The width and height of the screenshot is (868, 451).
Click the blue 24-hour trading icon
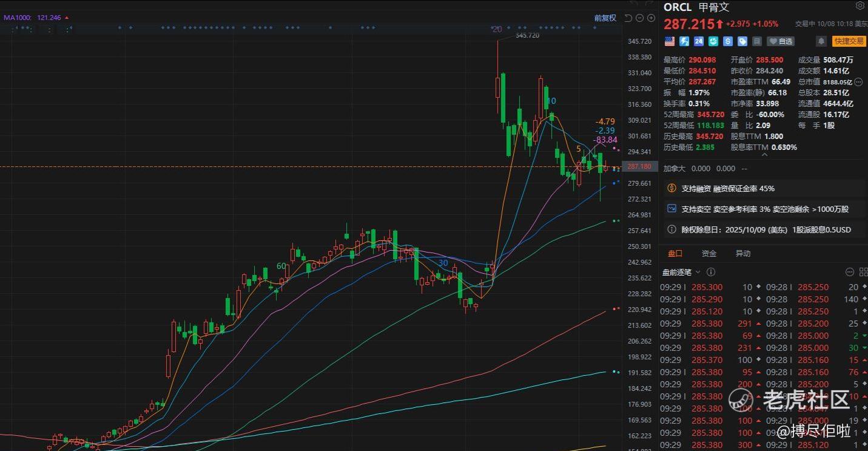699,41
